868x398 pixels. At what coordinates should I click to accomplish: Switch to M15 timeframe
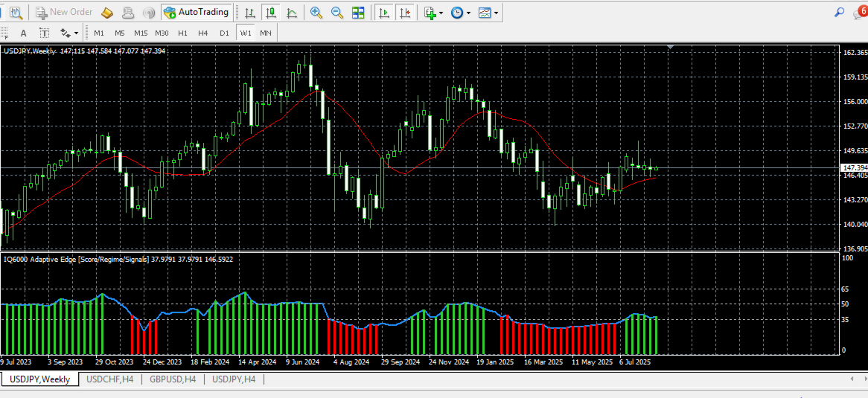[141, 33]
